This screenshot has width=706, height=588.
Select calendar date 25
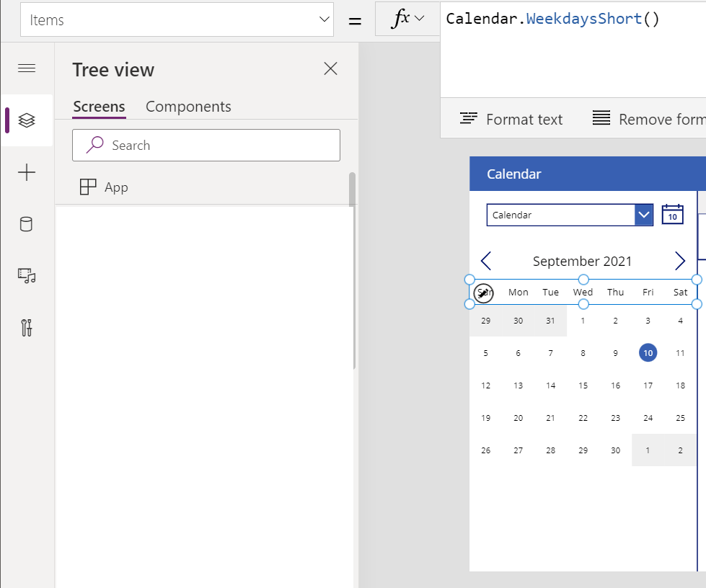coord(680,418)
